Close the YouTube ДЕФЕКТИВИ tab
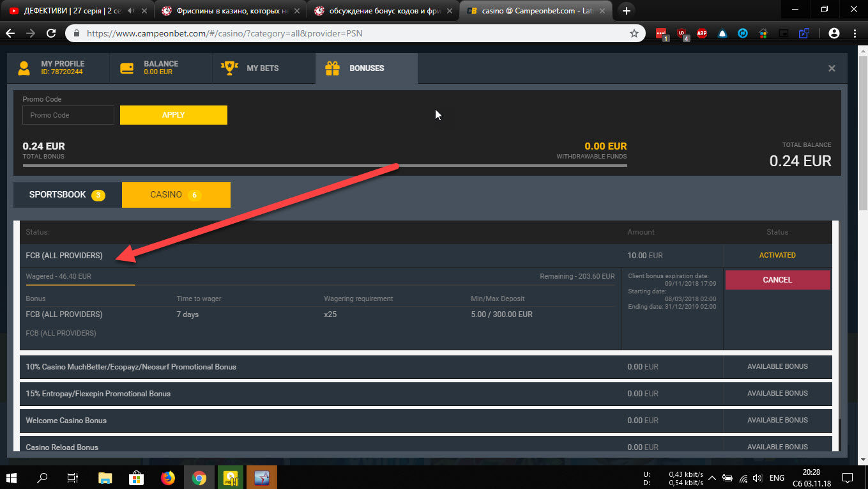 pyautogui.click(x=144, y=11)
